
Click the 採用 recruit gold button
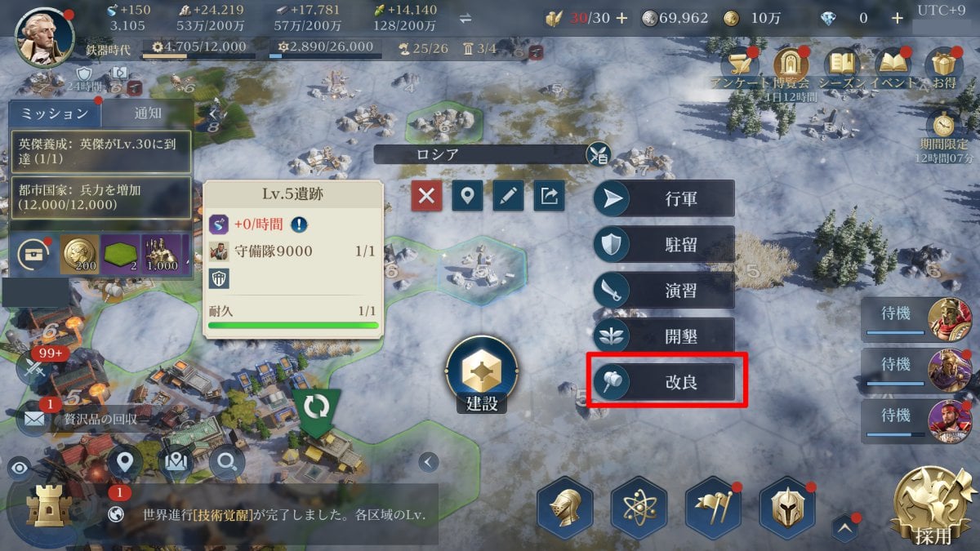point(933,507)
